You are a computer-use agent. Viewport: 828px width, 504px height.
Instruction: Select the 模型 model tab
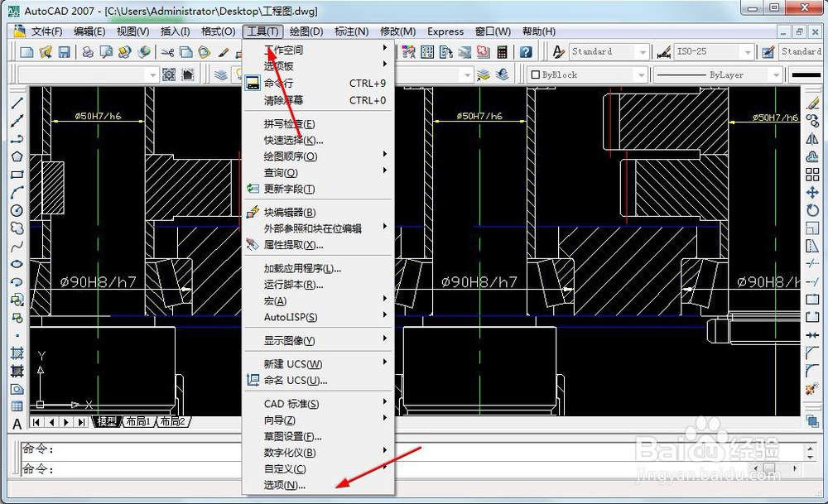[107, 422]
